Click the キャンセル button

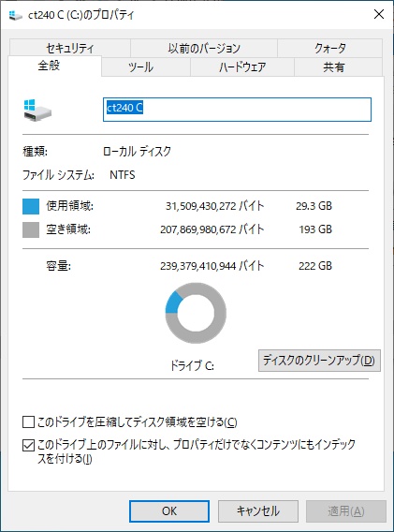[x=258, y=511]
